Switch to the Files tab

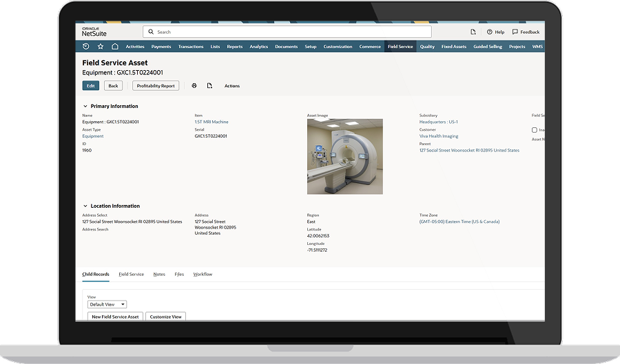(x=179, y=274)
